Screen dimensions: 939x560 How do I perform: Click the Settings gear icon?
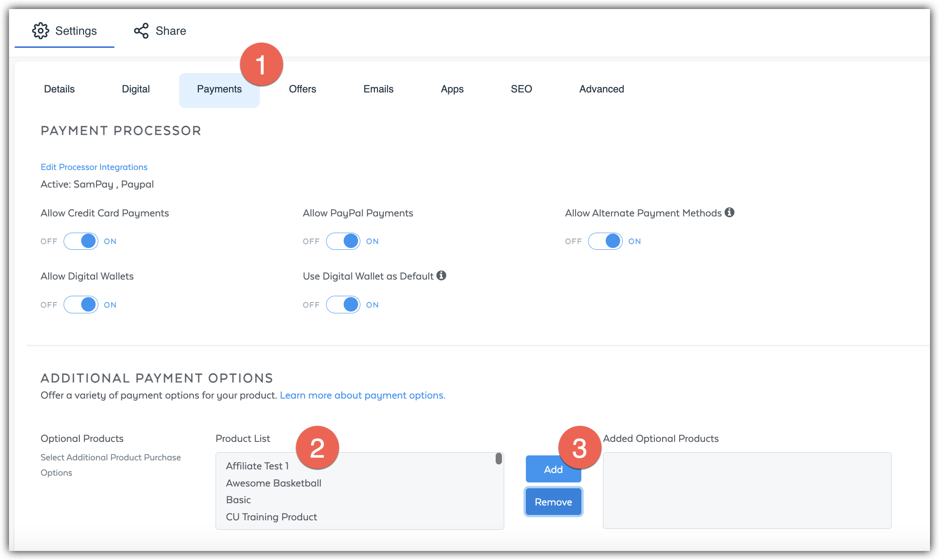tap(41, 31)
